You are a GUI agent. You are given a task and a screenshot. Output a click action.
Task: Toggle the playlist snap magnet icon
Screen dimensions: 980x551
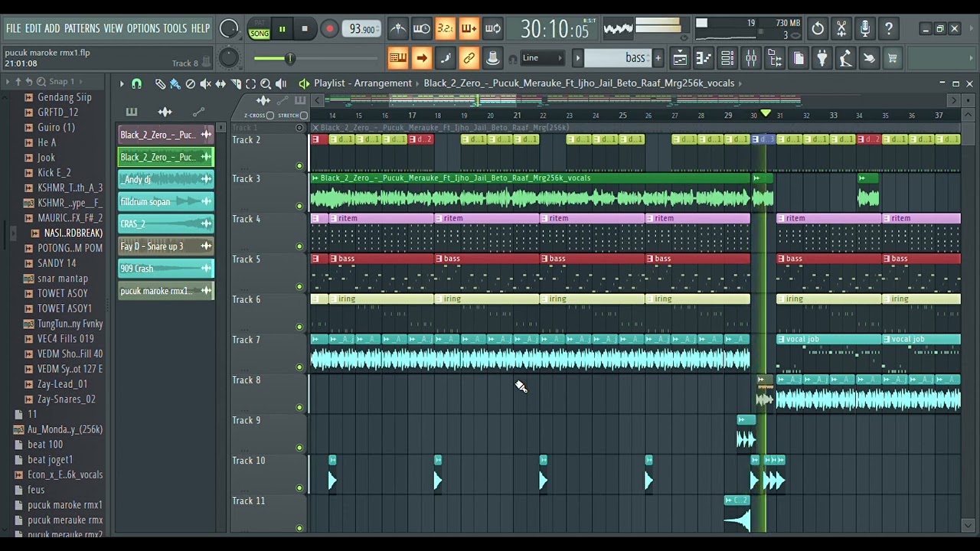pyautogui.click(x=136, y=83)
